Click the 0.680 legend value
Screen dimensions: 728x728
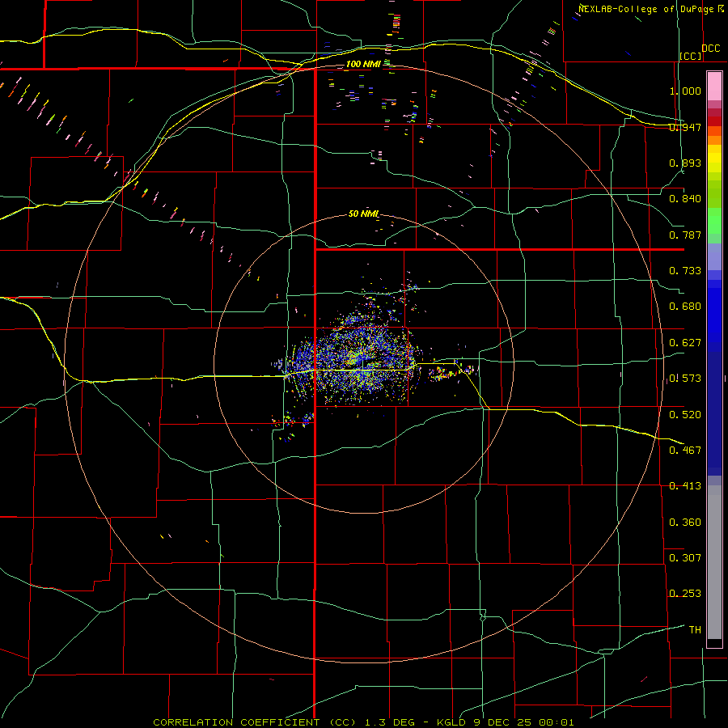click(685, 307)
